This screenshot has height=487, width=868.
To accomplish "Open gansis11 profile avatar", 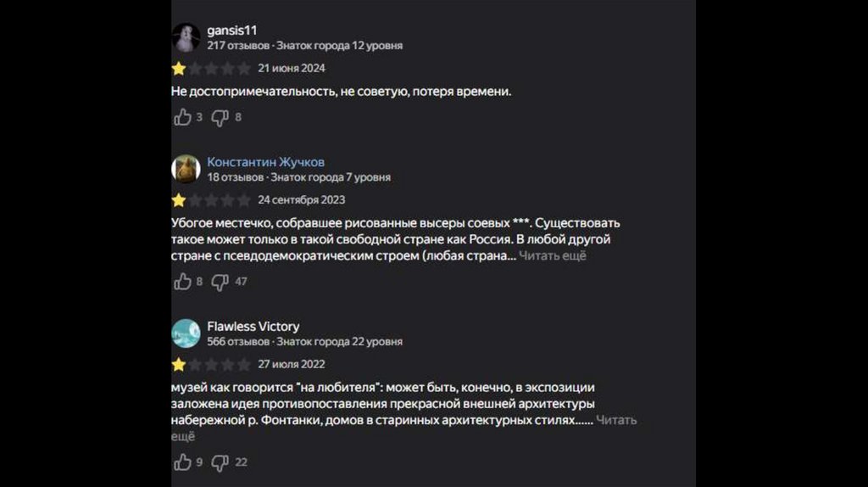I will [x=186, y=37].
